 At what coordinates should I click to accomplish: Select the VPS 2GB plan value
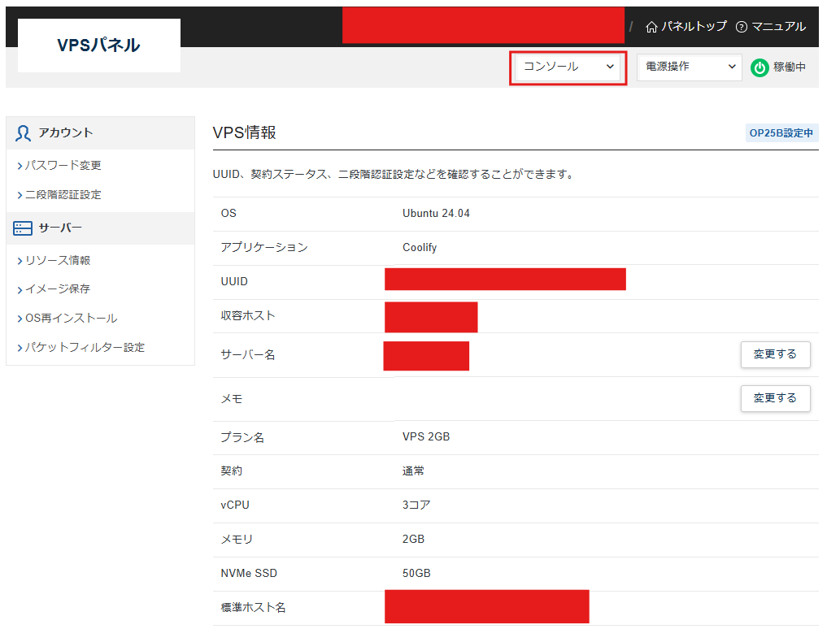(x=426, y=437)
